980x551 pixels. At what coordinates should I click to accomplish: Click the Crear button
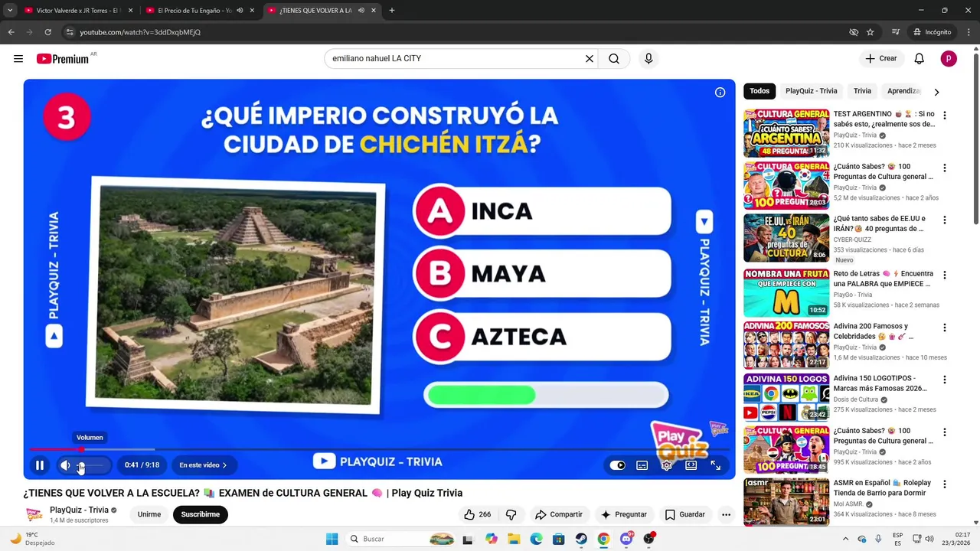[881, 59]
